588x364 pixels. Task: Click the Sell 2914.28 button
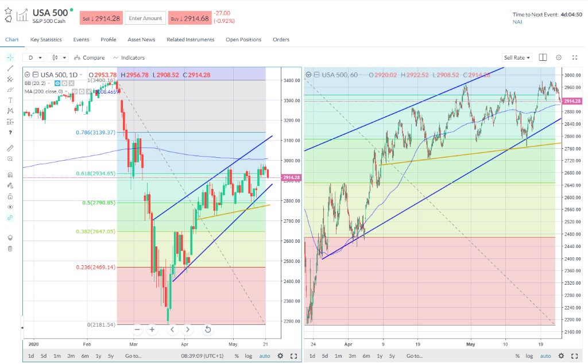coord(101,18)
